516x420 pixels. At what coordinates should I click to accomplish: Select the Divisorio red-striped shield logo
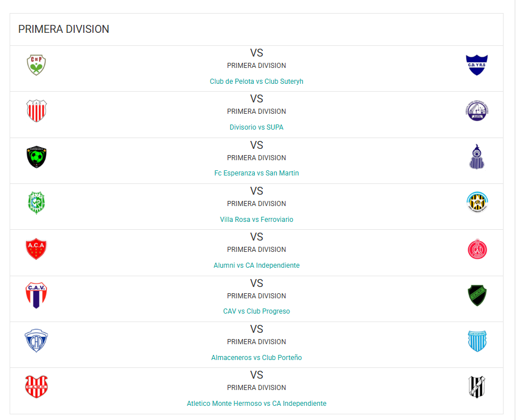pos(36,111)
